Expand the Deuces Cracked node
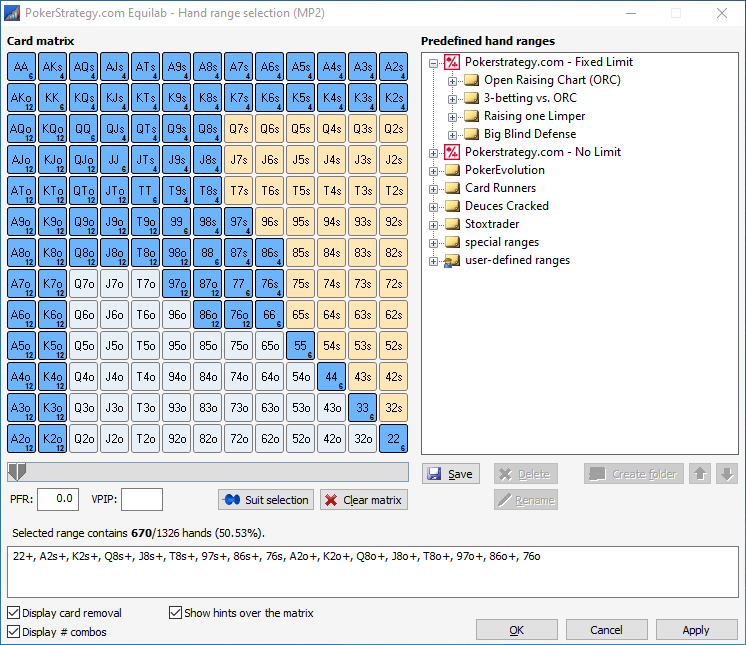 click(433, 207)
